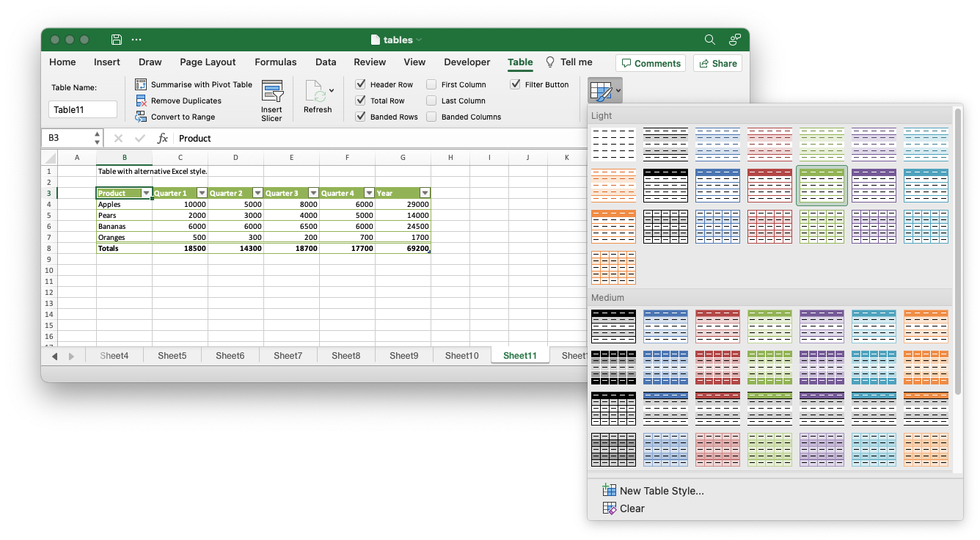Open the Page Layout tab
This screenshot has height=540, width=980.
pos(208,62)
